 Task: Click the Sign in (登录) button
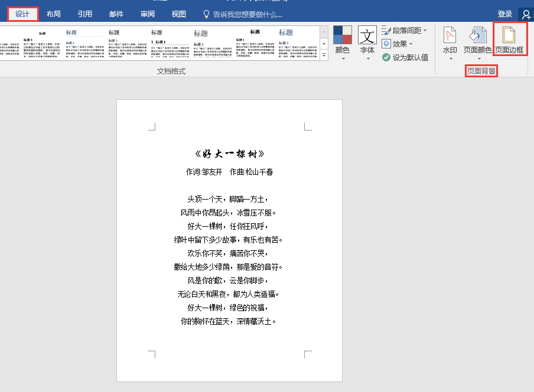pos(504,14)
